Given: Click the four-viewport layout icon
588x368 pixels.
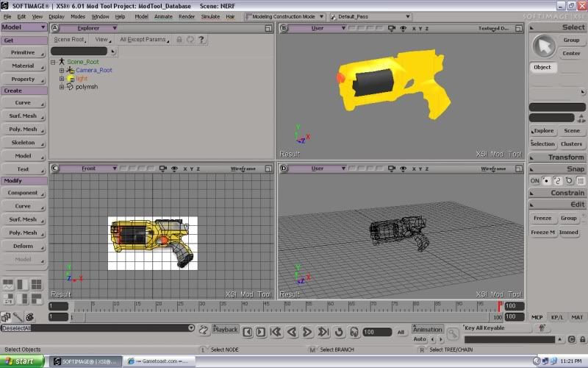Looking at the screenshot, I should click(36, 284).
